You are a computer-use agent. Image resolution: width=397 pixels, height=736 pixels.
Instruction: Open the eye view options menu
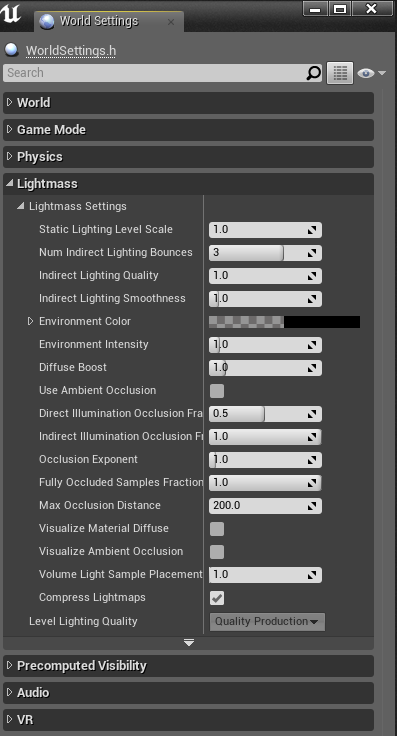(x=371, y=73)
